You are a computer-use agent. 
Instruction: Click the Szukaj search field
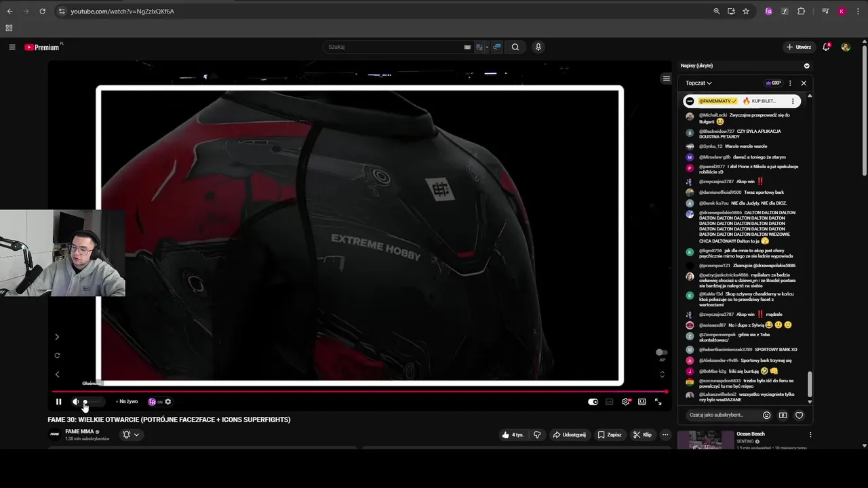tap(393, 47)
